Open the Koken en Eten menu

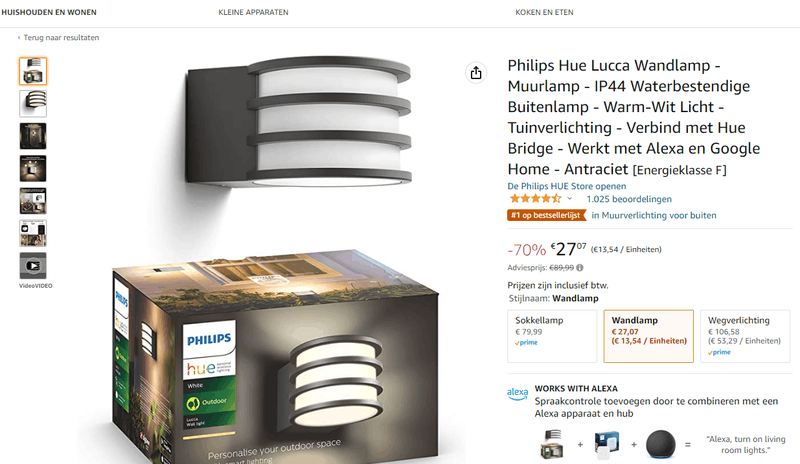[x=544, y=12]
